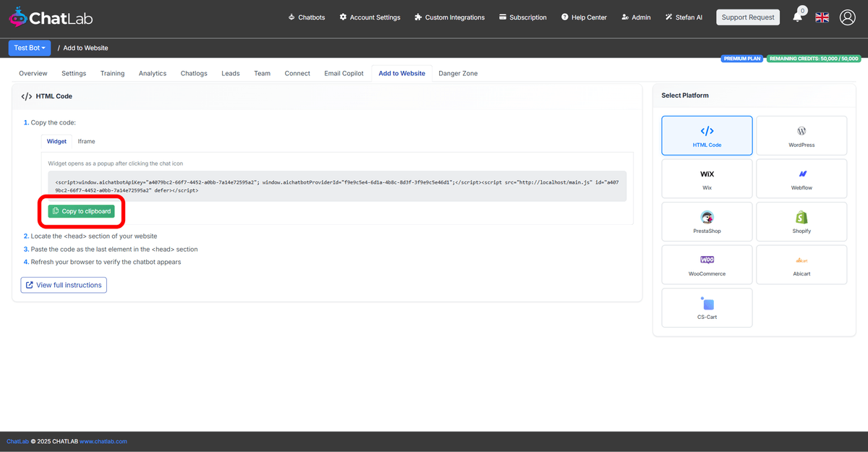
Task: Pick the Webflow platform icon
Action: tap(801, 178)
